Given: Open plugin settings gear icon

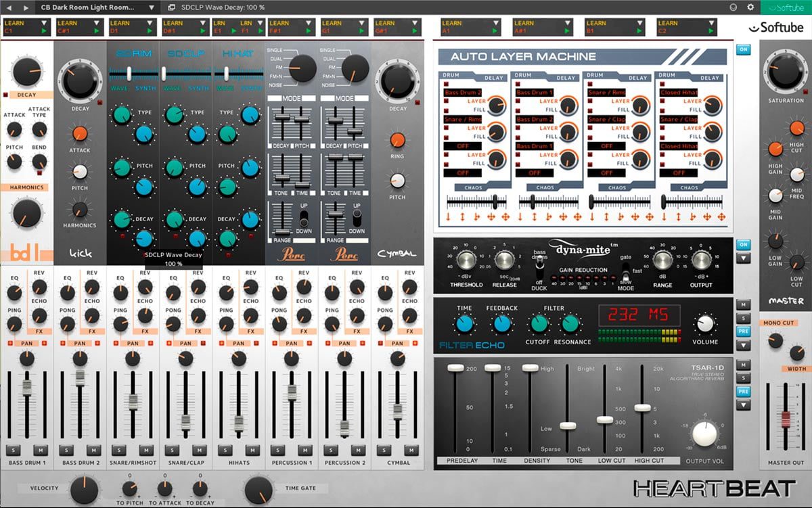Looking at the screenshot, I should click(750, 7).
